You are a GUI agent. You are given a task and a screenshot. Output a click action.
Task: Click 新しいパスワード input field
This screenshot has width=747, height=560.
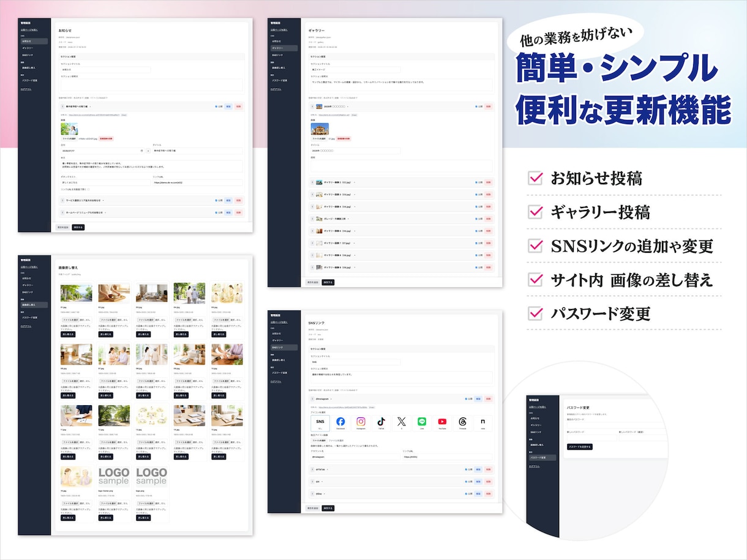point(592,438)
